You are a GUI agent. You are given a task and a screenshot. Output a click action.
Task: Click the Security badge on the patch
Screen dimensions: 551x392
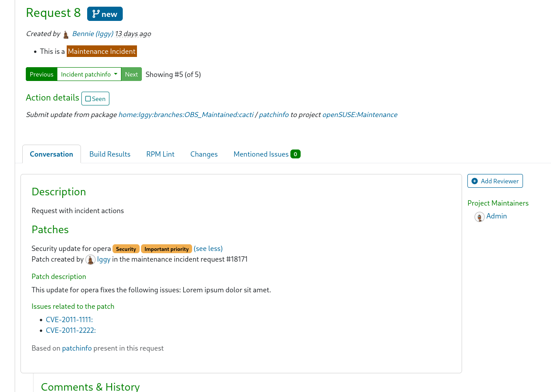point(126,249)
